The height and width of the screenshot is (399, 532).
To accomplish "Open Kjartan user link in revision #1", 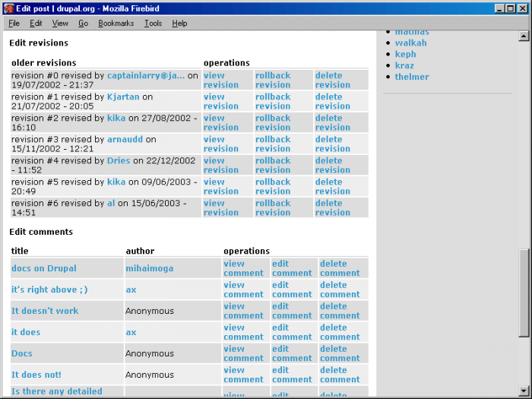I will tap(123, 97).
